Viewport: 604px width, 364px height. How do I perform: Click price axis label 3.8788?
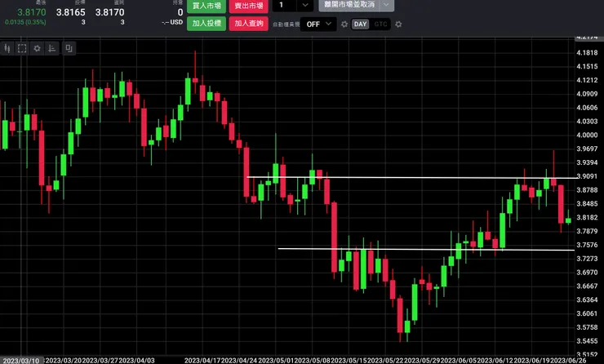point(587,190)
